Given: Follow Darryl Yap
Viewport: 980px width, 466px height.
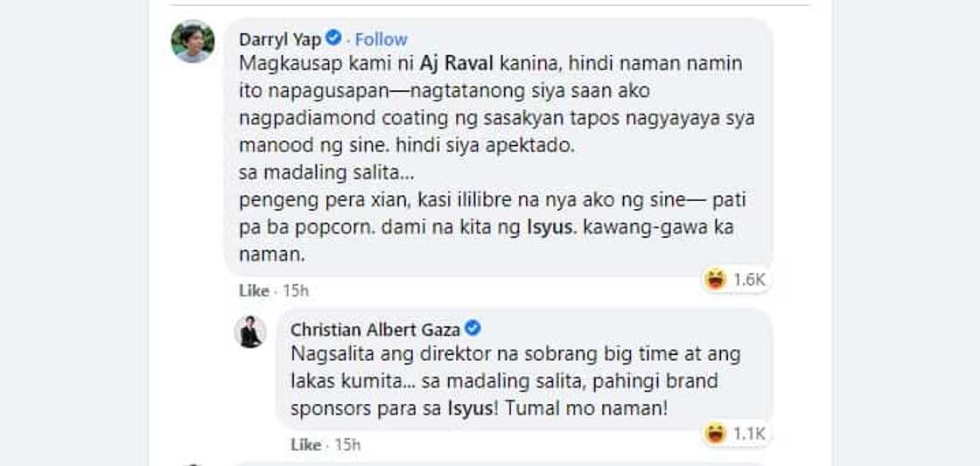Looking at the screenshot, I should (x=381, y=39).
